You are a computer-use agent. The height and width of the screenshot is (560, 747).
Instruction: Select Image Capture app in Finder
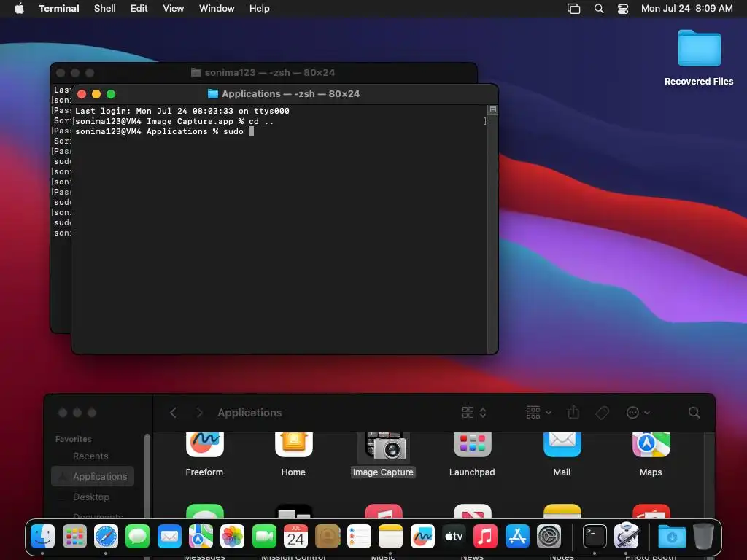point(384,455)
